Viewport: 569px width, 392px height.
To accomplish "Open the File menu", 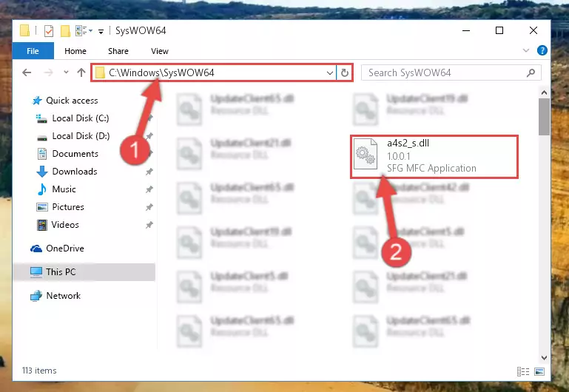I will tap(33, 51).
